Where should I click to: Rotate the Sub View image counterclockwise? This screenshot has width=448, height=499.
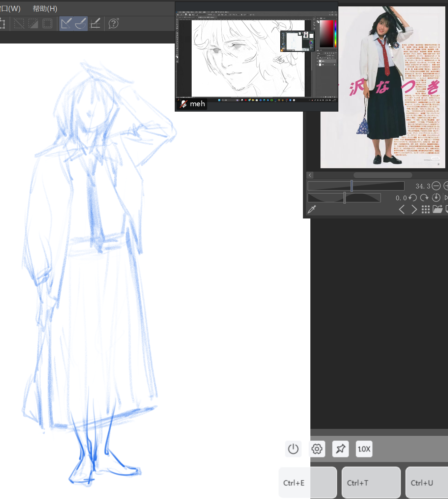pyautogui.click(x=413, y=198)
